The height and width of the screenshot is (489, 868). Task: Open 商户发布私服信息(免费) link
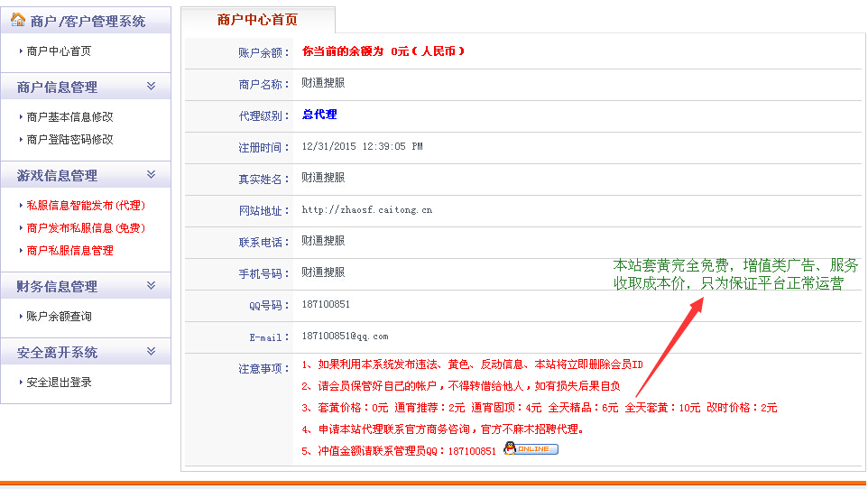[x=86, y=228]
